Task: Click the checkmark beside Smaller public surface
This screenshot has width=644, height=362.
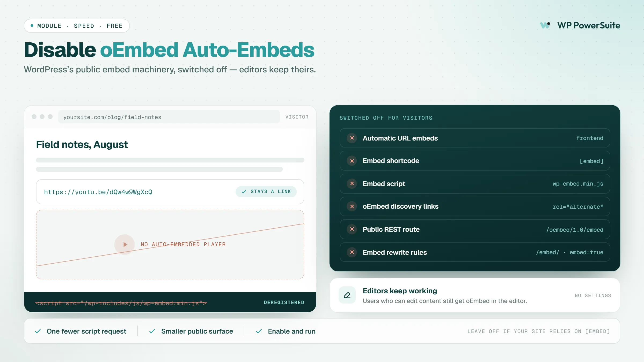Action: [x=152, y=331]
